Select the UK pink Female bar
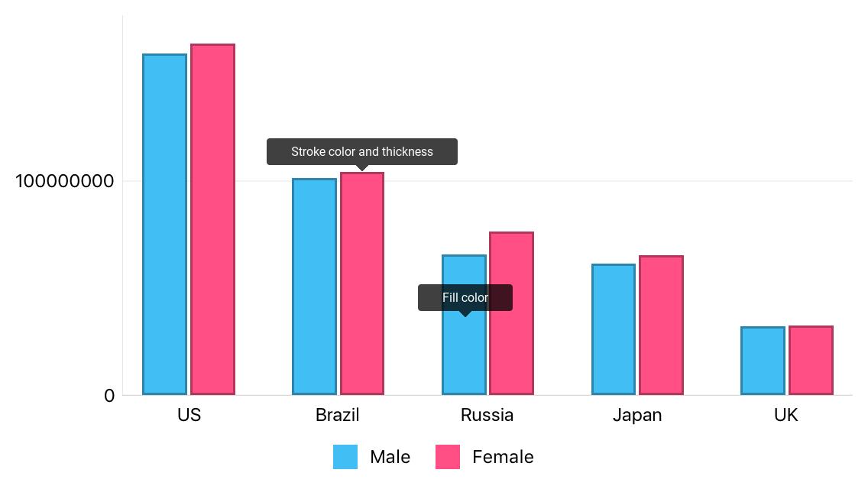Image resolution: width=868 pixels, height=489 pixels. tap(811, 361)
